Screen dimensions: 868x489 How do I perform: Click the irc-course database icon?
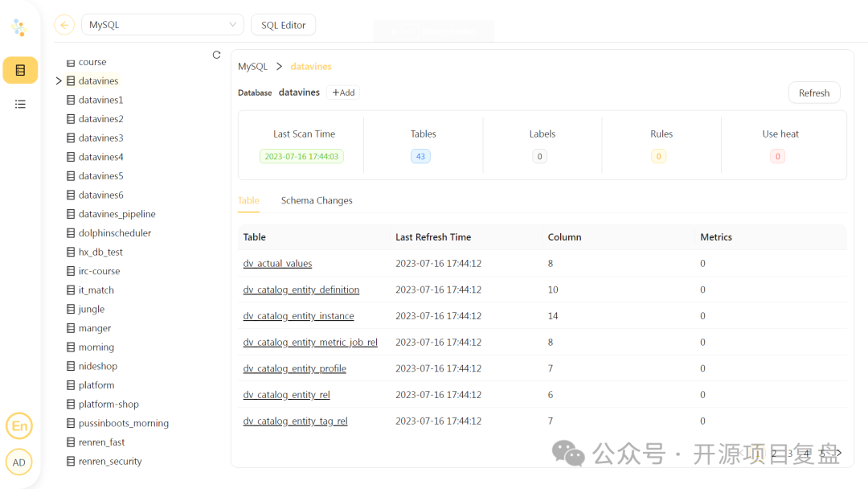(71, 271)
